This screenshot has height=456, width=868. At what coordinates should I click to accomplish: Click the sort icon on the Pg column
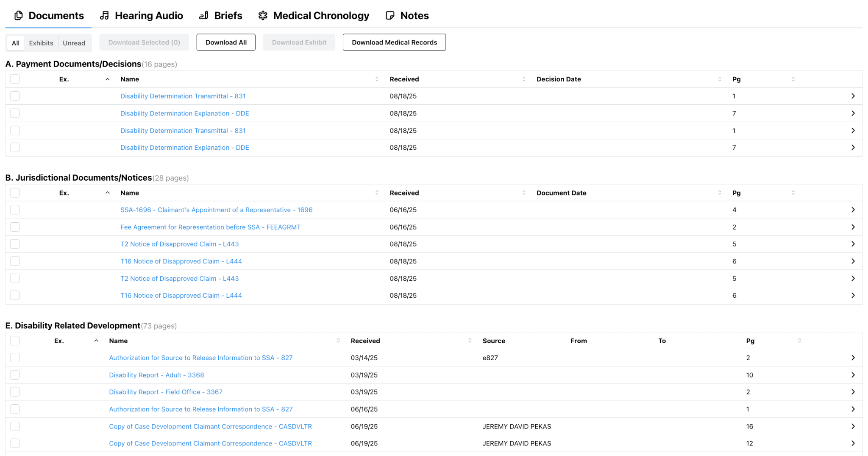coord(793,79)
